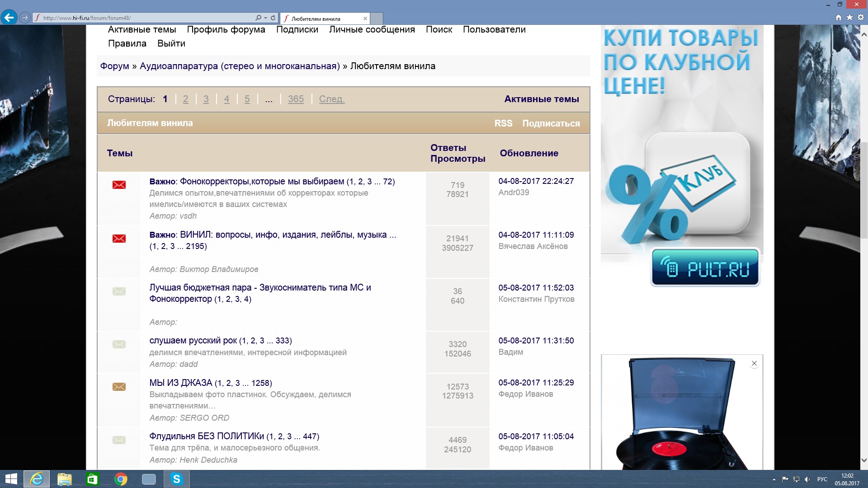Launch Chrome from the taskbar

pos(121,479)
